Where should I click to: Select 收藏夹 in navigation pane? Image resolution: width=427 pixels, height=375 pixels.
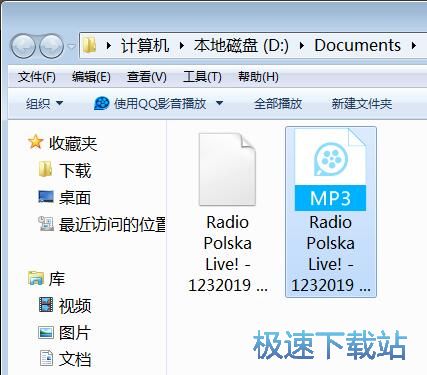73,143
